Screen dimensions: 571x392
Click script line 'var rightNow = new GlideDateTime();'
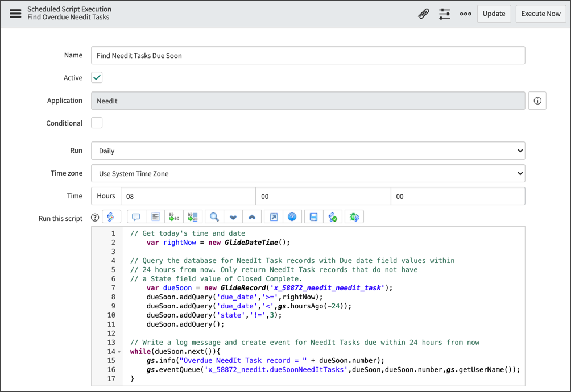pyautogui.click(x=218, y=242)
